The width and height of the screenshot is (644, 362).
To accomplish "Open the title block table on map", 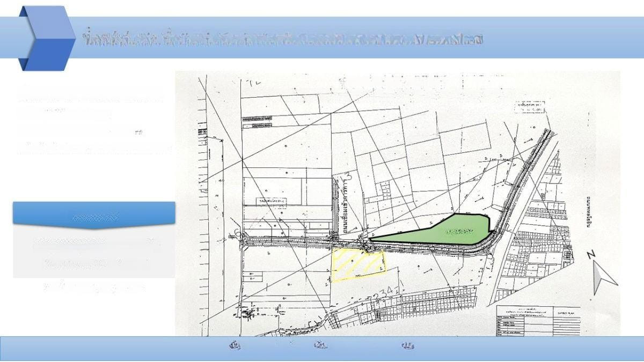I will click(538, 320).
